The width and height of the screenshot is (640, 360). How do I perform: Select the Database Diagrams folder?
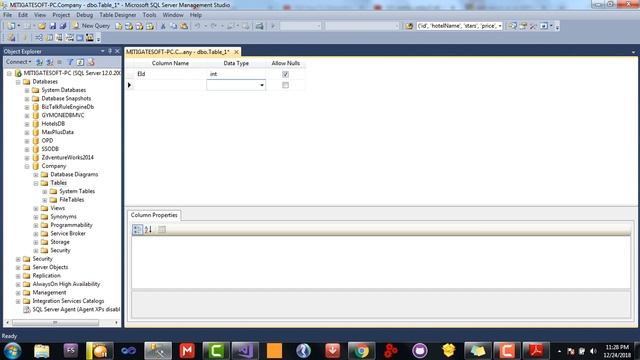pyautogui.click(x=74, y=174)
